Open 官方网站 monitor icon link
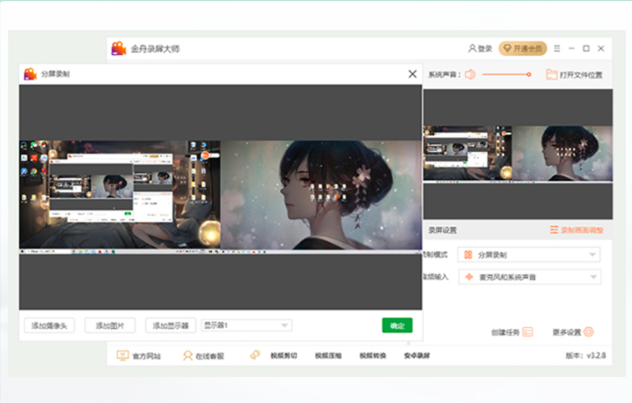 122,355
